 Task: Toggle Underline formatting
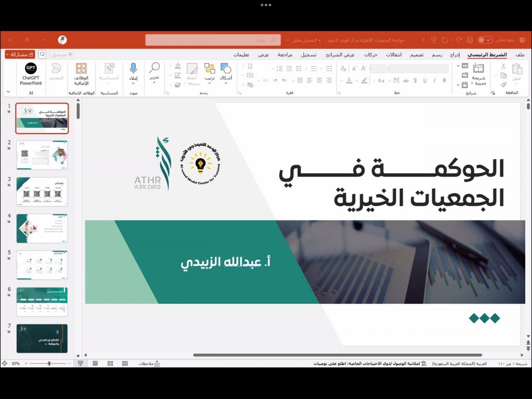tap(425, 80)
